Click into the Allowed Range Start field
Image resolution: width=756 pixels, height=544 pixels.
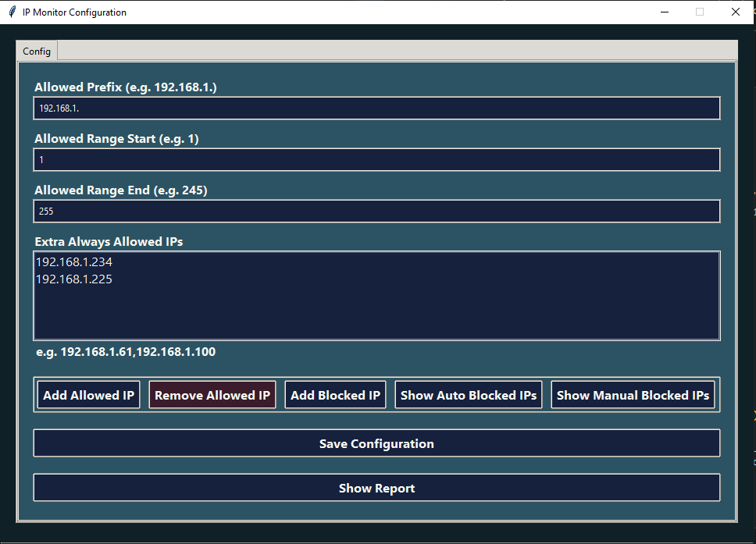point(376,160)
